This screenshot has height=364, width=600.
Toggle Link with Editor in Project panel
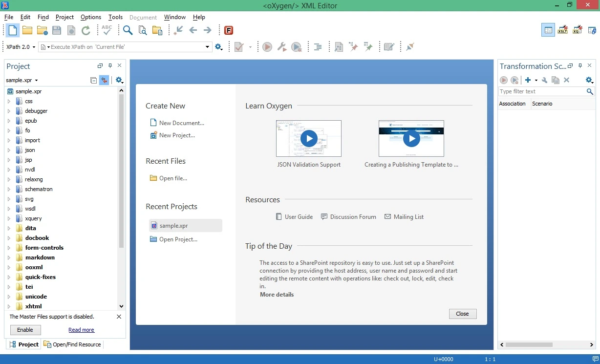104,80
